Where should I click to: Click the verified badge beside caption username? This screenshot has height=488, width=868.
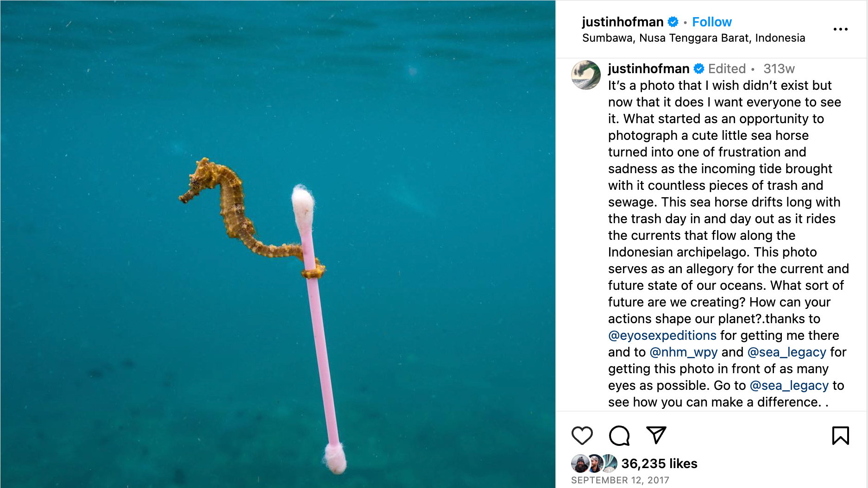coord(699,69)
